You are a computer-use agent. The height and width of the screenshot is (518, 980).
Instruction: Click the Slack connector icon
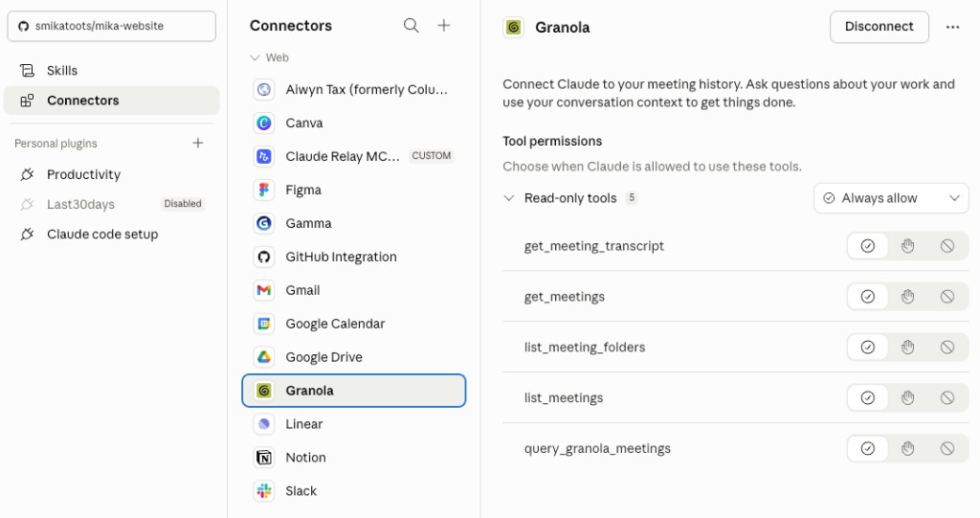click(264, 491)
